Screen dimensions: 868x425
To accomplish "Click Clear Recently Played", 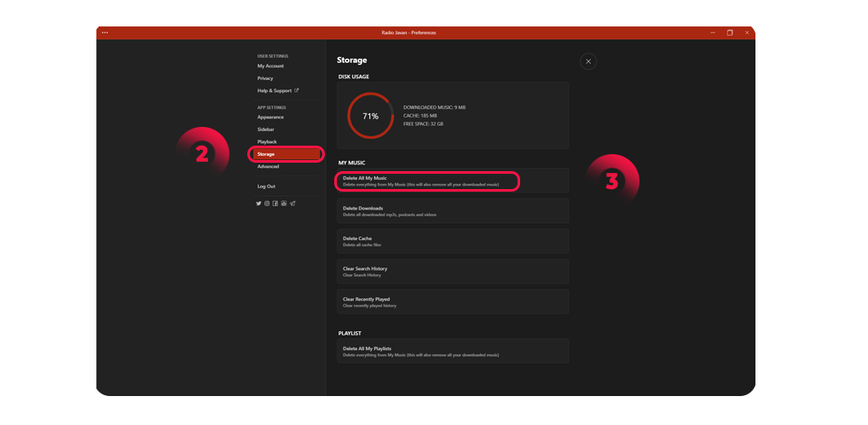I will (453, 302).
